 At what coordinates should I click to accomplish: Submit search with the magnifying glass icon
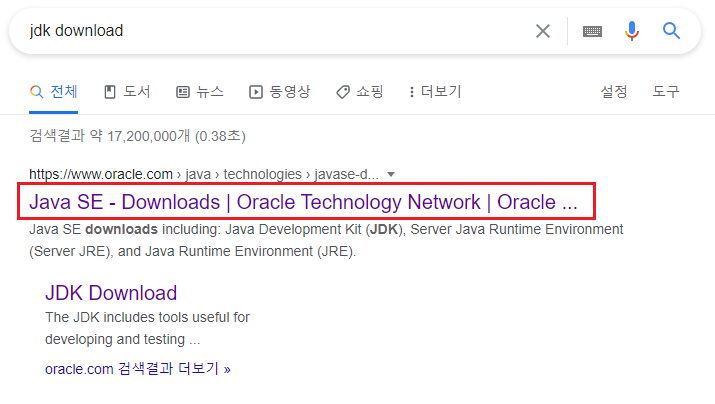pos(671,31)
